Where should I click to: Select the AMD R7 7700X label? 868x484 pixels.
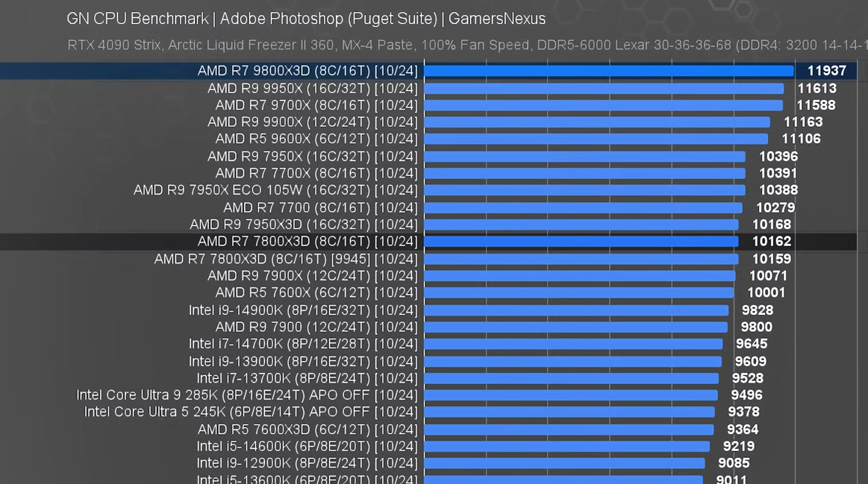[316, 174]
